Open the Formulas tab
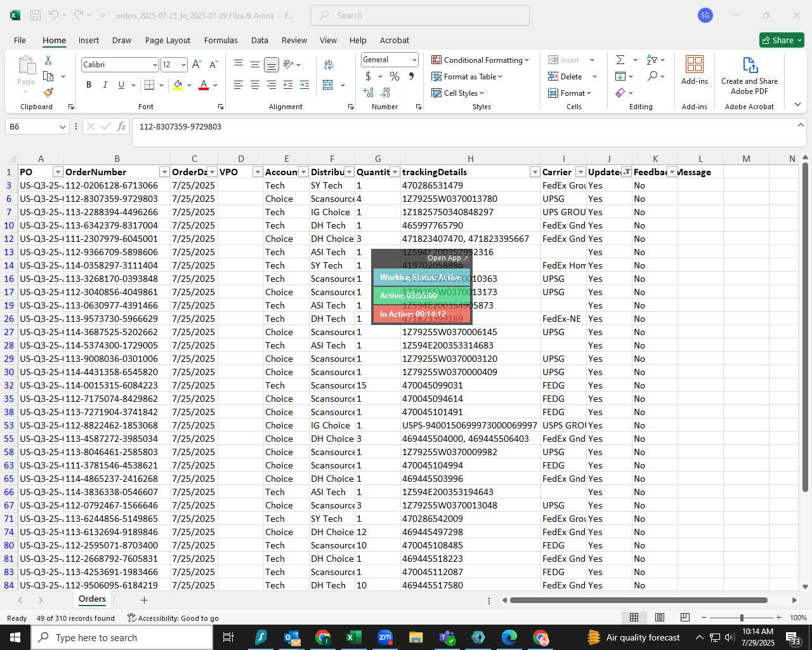Image resolution: width=812 pixels, height=650 pixels. [x=221, y=40]
